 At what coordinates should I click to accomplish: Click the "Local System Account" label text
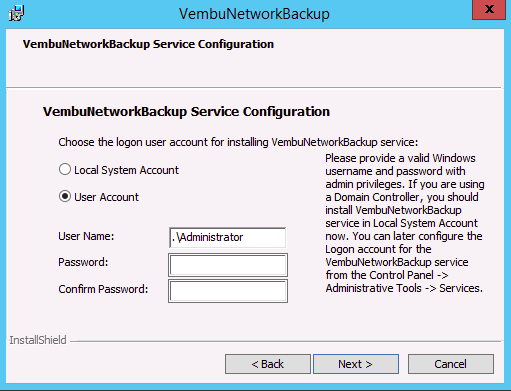point(126,170)
